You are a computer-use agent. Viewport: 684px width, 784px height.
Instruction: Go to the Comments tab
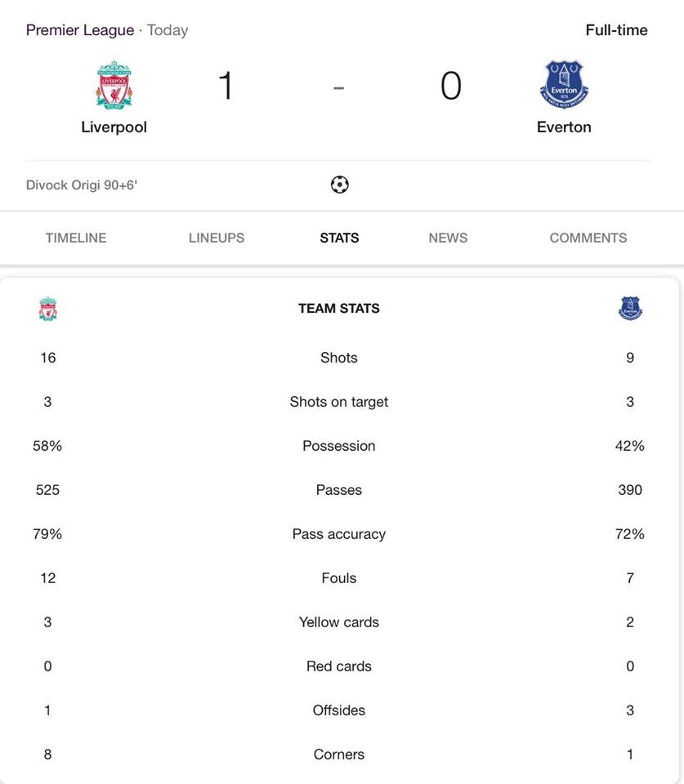[x=588, y=238]
